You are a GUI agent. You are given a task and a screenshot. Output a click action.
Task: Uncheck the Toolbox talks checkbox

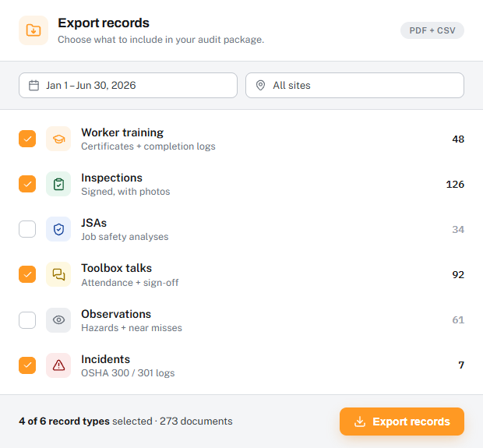[x=27, y=274]
